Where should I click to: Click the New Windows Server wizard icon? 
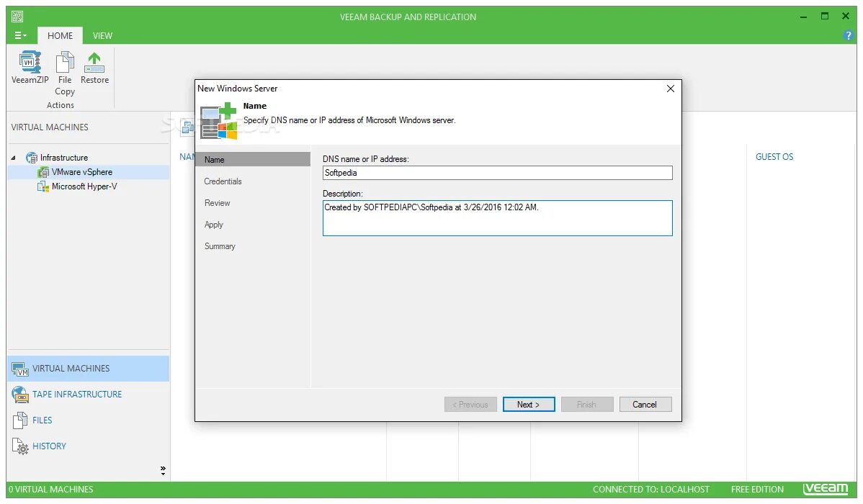point(218,122)
